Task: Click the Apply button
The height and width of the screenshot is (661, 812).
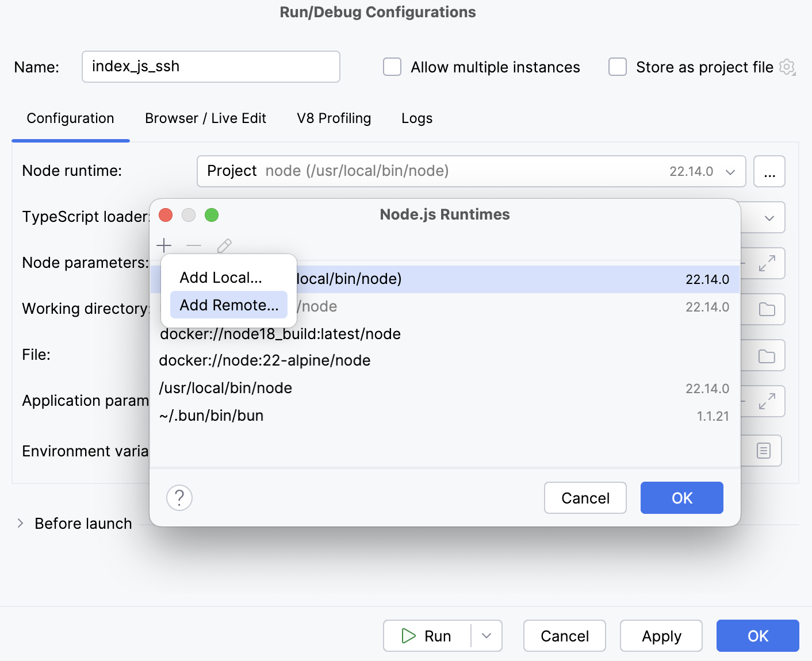Action: click(x=661, y=636)
